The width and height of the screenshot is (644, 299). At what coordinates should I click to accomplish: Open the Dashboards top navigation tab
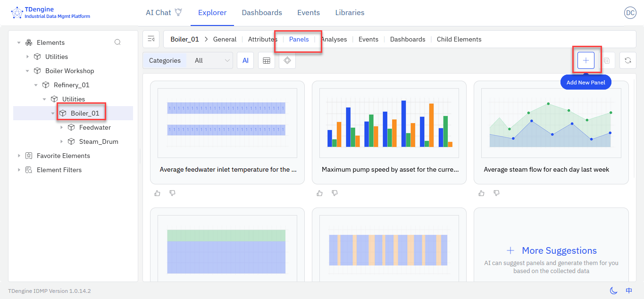[x=262, y=13]
